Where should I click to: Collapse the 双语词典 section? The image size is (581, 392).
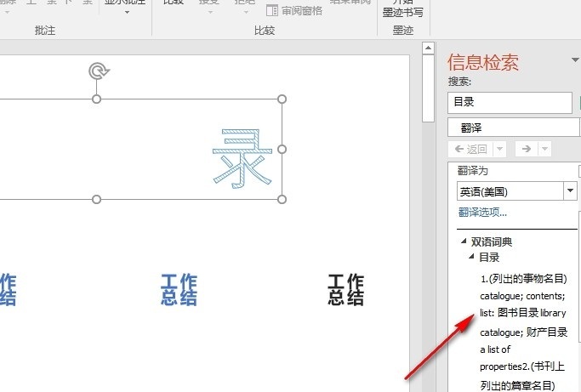tap(464, 241)
